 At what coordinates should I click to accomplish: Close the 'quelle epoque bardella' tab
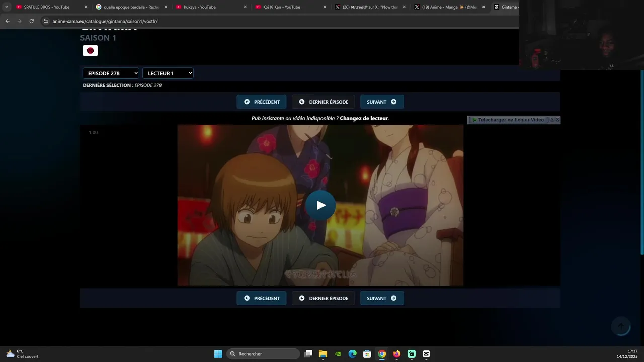(166, 7)
